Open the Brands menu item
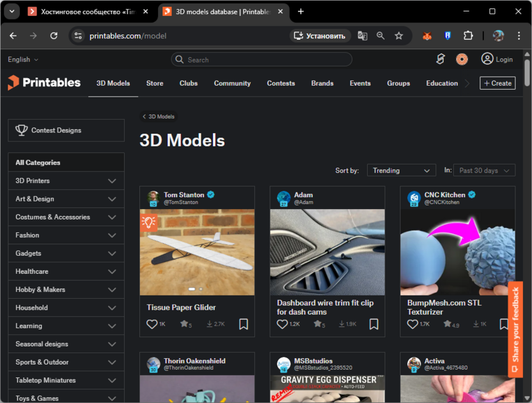The width and height of the screenshot is (532, 403). (322, 83)
